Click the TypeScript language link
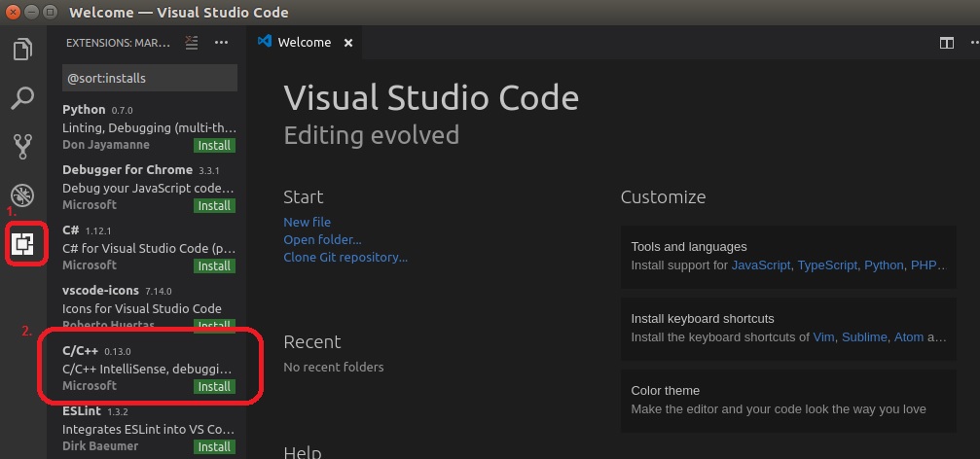Image resolution: width=980 pixels, height=459 pixels. point(827,265)
